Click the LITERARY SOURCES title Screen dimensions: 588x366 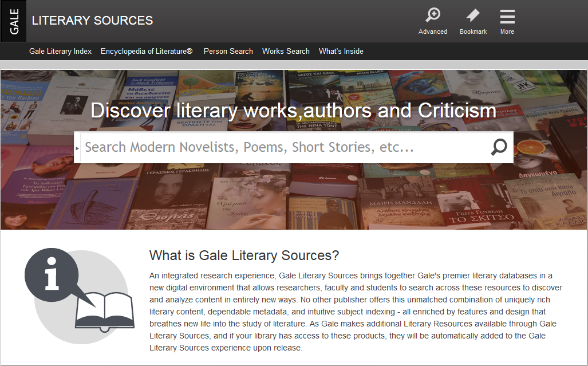coord(92,20)
